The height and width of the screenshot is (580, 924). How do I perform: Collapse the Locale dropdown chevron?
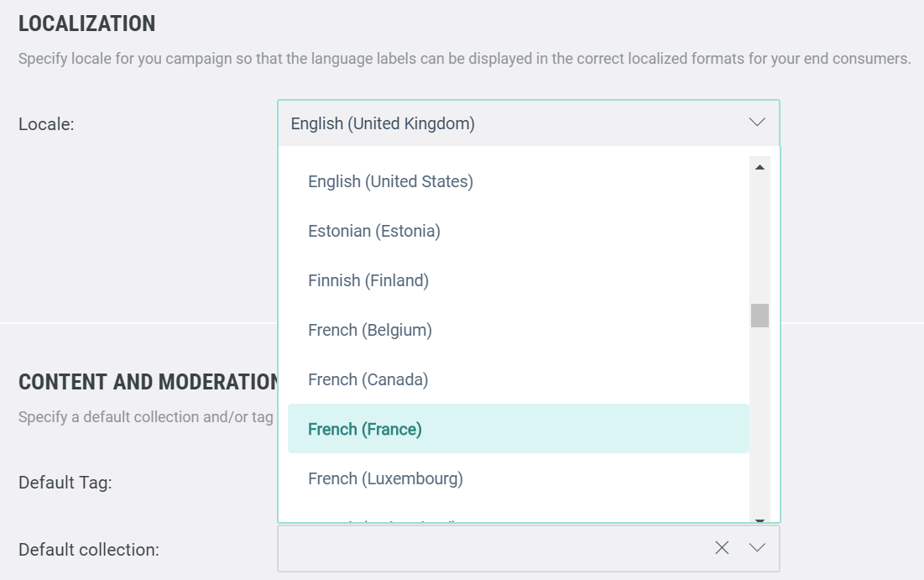757,123
